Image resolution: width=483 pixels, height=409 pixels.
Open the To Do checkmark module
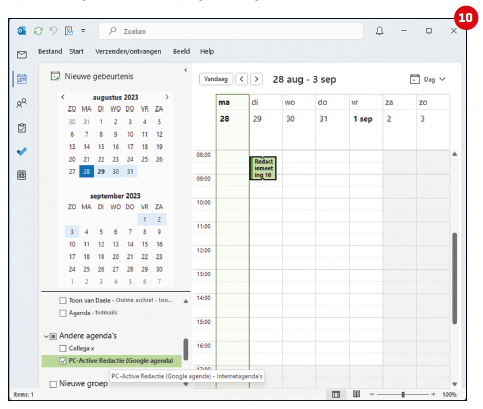(22, 152)
